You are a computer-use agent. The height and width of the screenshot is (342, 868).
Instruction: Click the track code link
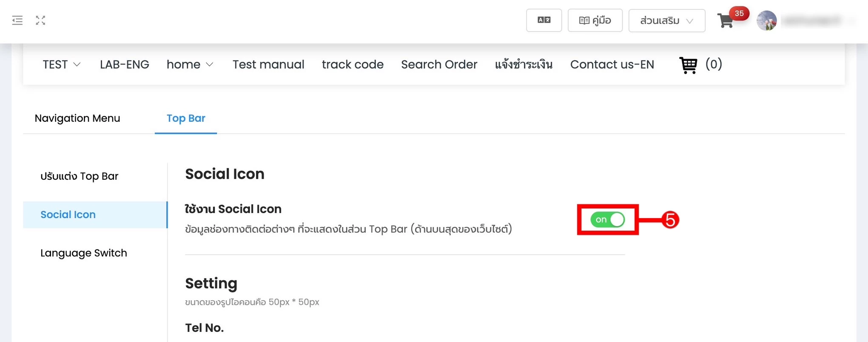[x=353, y=64]
